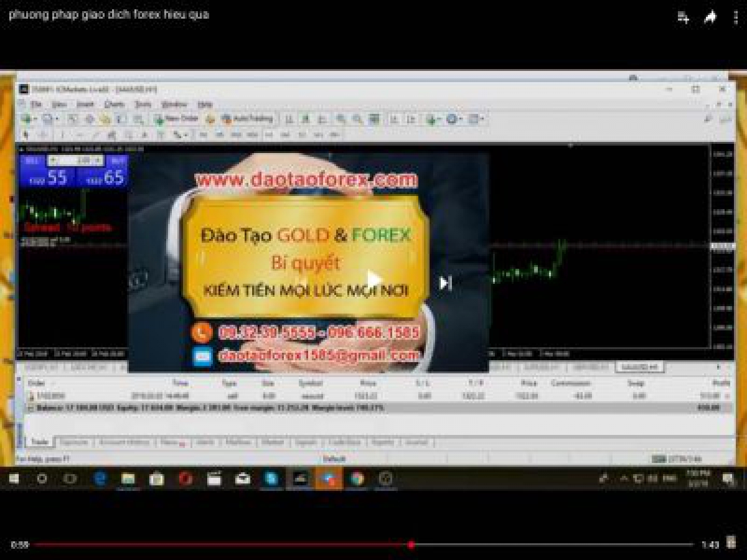Viewport: 747px width, 560px height.
Task: Toggle fullscreen at bottom right of player
Action: point(731,543)
